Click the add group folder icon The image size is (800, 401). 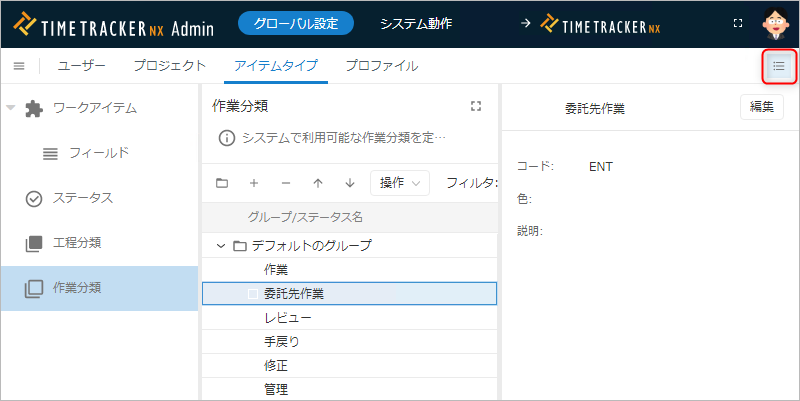click(x=222, y=183)
